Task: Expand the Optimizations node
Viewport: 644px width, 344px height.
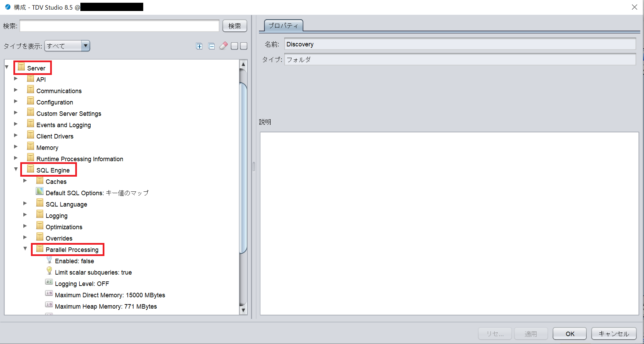Action: [x=25, y=226]
